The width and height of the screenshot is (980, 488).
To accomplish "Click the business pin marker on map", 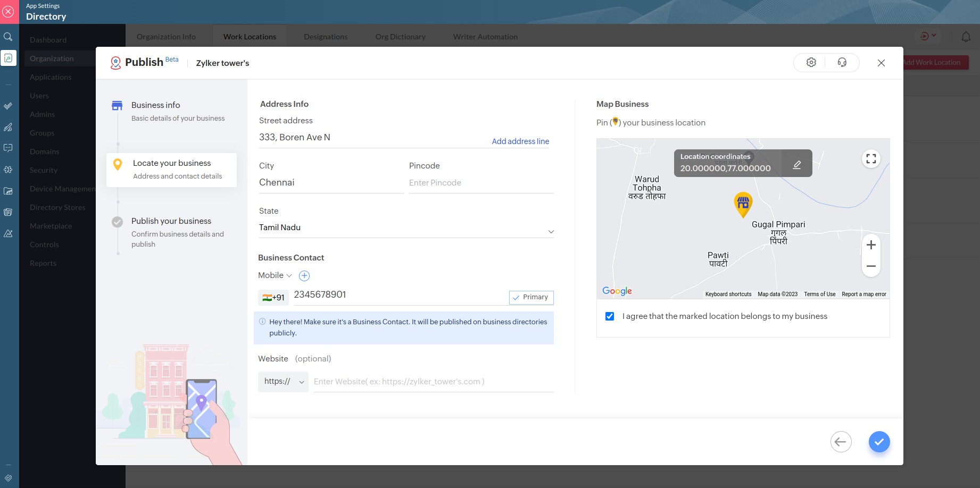I will [743, 204].
